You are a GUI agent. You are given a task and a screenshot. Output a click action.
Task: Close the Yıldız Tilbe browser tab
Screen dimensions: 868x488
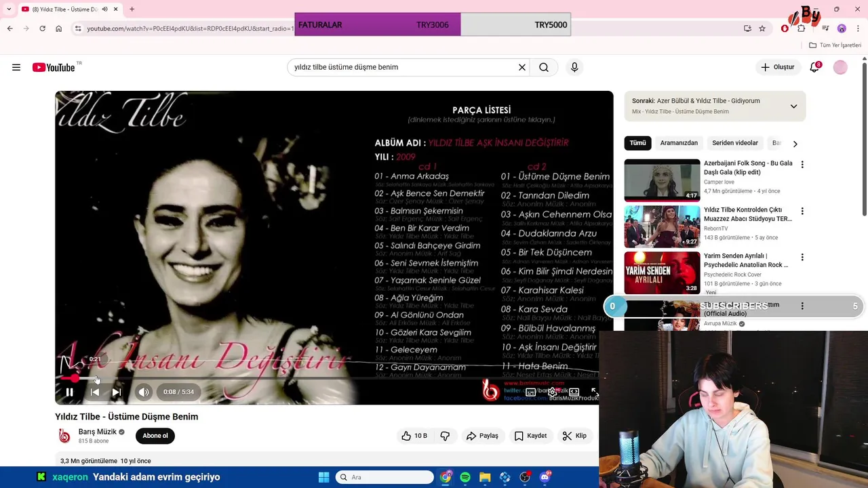tap(115, 9)
